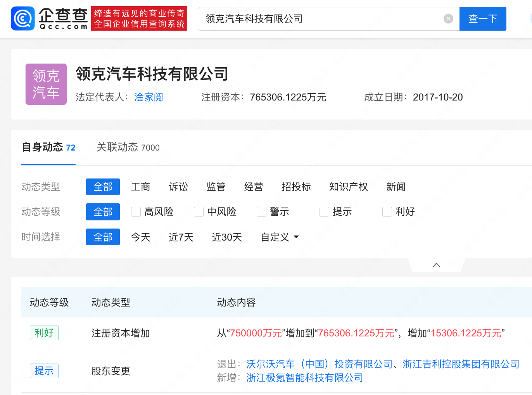Filter dynamics by 监管 type
This screenshot has height=395, width=532.
[x=216, y=187]
